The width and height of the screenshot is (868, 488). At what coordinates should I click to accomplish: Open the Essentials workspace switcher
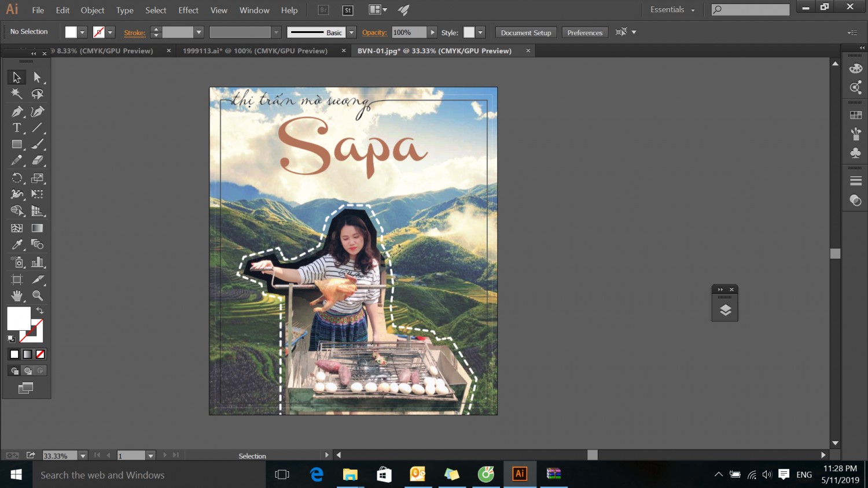click(672, 10)
